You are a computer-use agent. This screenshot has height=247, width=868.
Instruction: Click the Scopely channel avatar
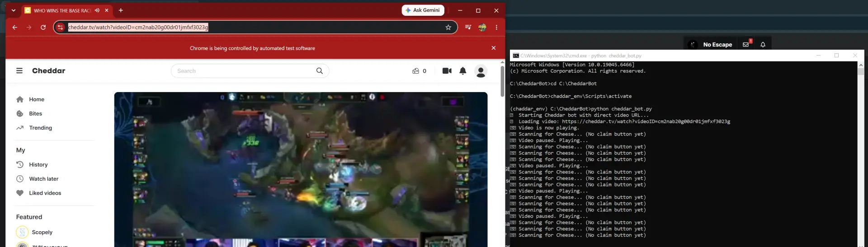tap(22, 232)
